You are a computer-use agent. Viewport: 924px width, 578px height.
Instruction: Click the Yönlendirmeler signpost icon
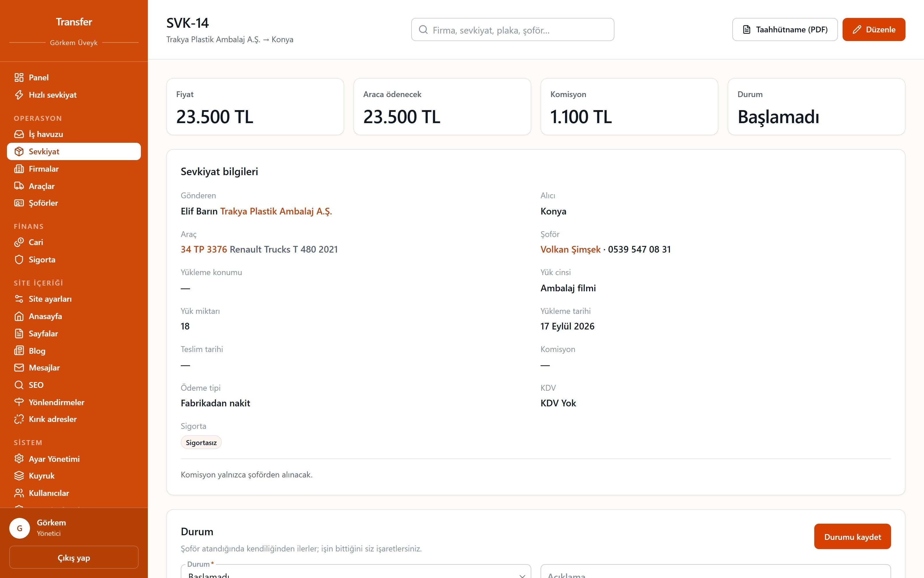click(x=19, y=402)
